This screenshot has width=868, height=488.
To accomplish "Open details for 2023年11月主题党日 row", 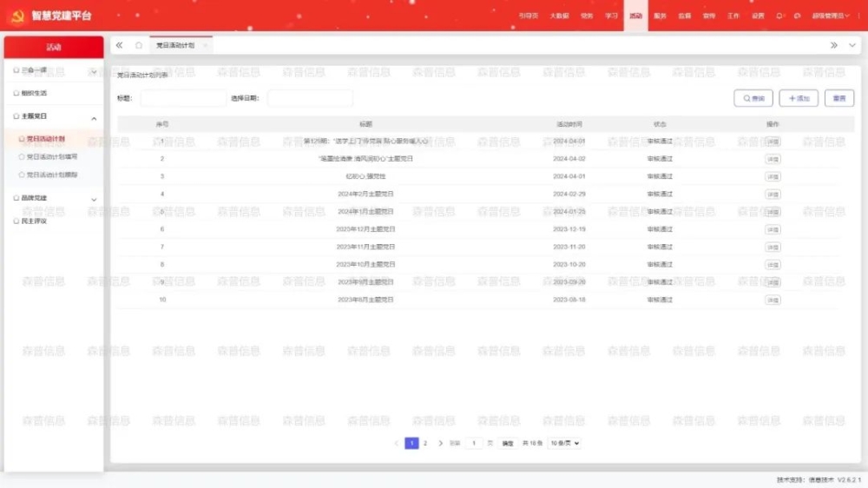I will 773,247.
